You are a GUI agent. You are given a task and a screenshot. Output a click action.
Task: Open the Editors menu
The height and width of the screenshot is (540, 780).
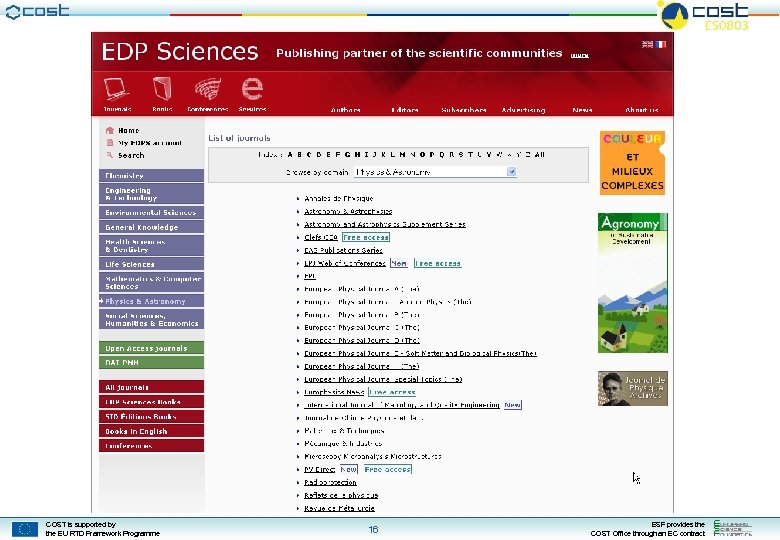(404, 110)
